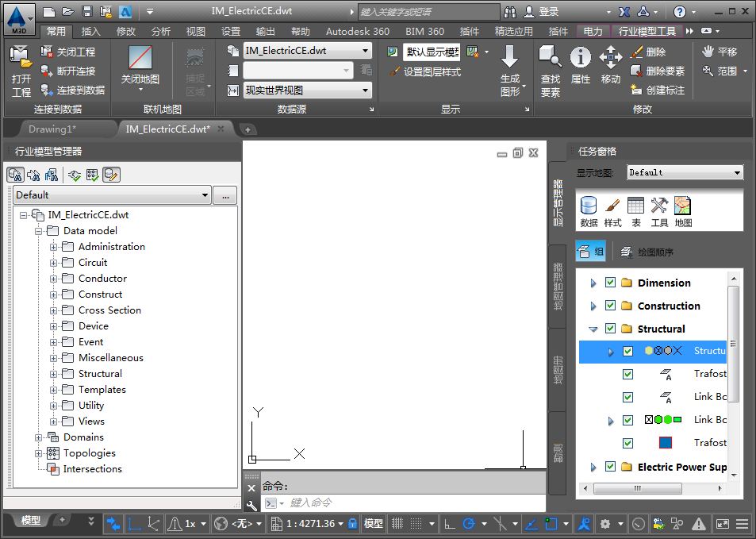
Task: Click the ellipsis button next to Default
Action: click(x=225, y=195)
